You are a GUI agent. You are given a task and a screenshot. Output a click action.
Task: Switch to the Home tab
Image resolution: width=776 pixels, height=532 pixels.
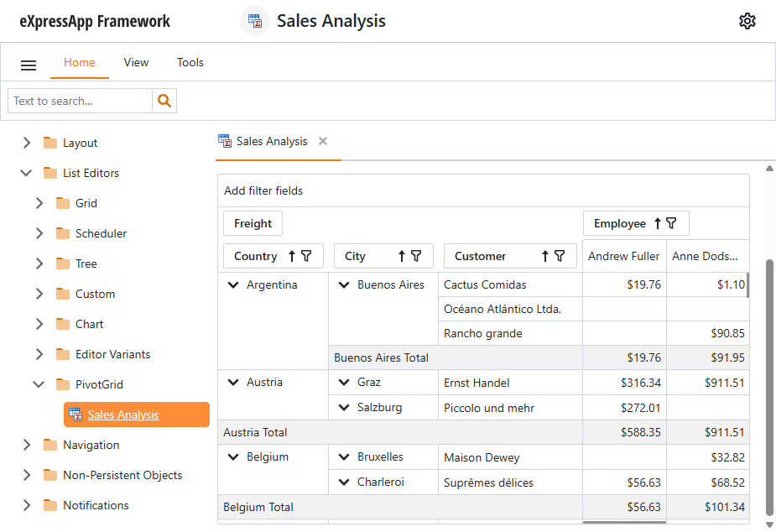click(x=79, y=62)
